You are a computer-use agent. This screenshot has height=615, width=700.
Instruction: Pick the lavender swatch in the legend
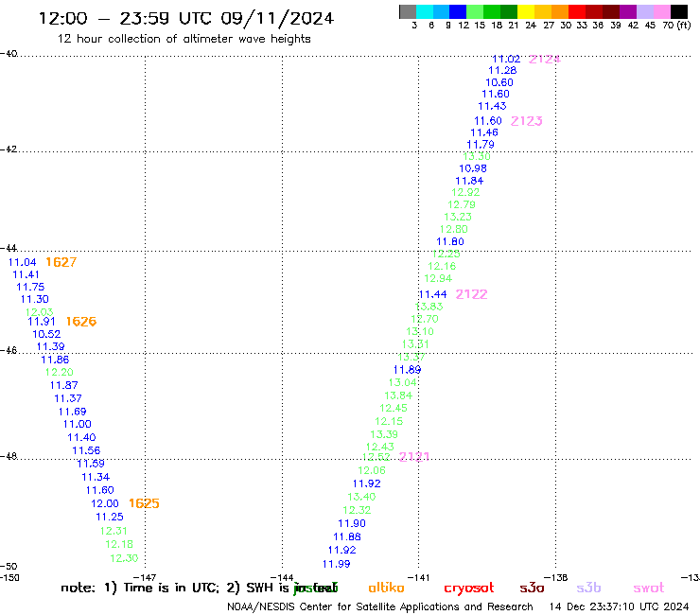pos(644,11)
